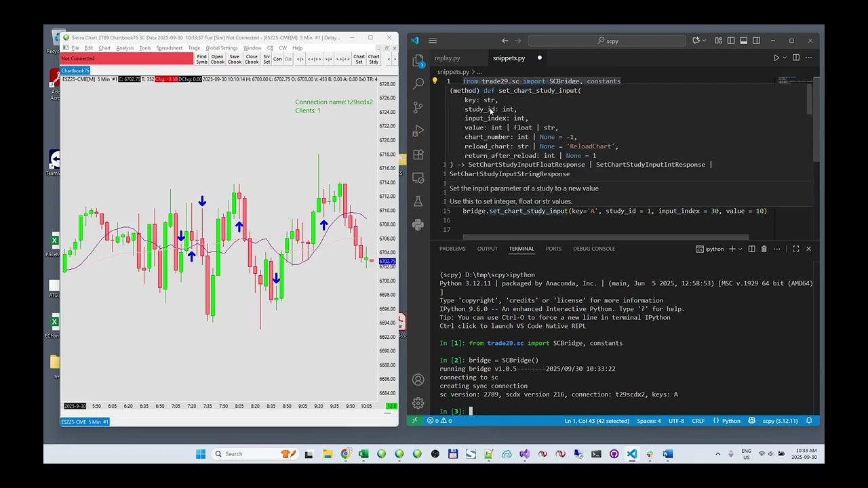Screen dimensions: 868x488
Task: Open Copilot dropdown arrow in title bar
Action: [x=704, y=41]
